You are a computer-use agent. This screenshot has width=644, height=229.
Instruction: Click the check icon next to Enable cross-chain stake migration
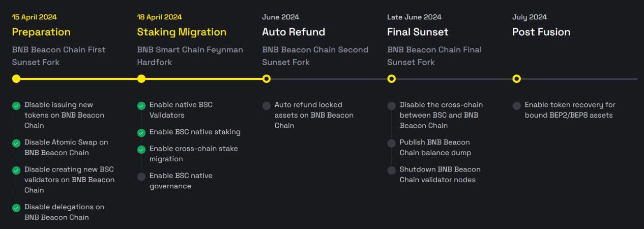(141, 150)
